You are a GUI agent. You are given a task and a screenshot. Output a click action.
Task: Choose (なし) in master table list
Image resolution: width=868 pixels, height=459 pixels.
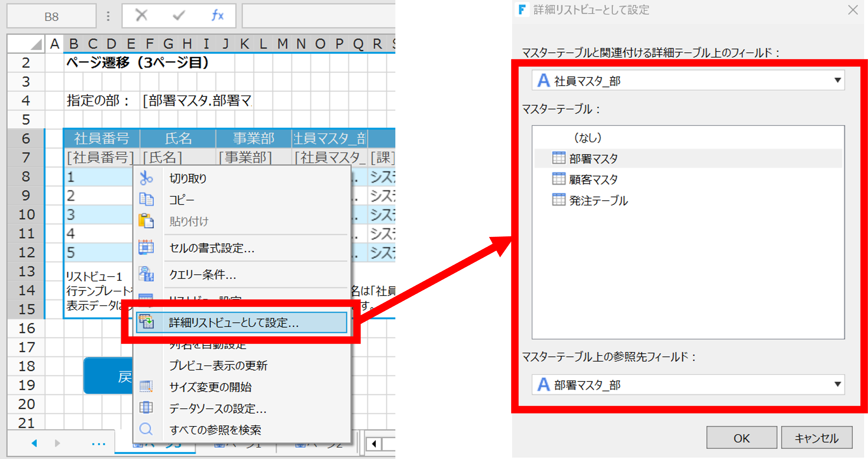[587, 137]
